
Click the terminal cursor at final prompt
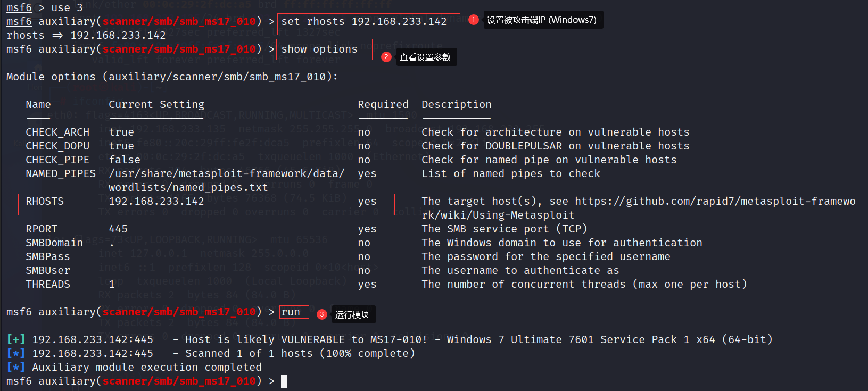click(x=284, y=381)
